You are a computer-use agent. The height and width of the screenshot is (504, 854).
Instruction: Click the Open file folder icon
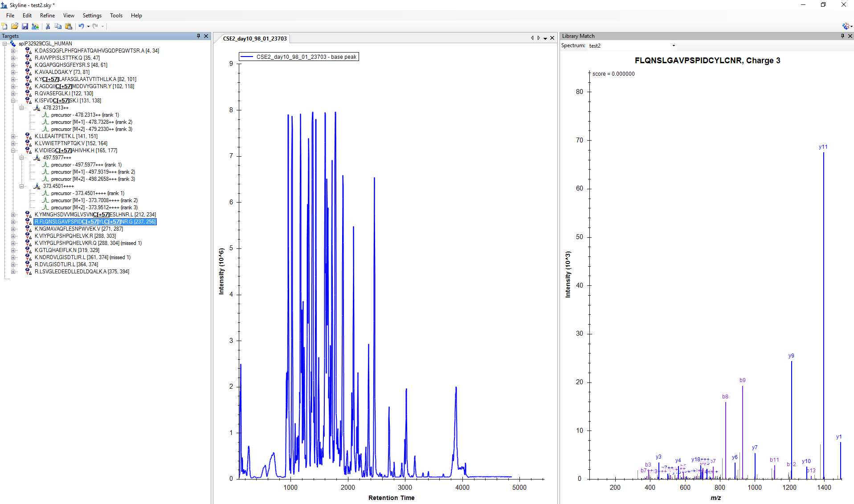[x=15, y=26]
